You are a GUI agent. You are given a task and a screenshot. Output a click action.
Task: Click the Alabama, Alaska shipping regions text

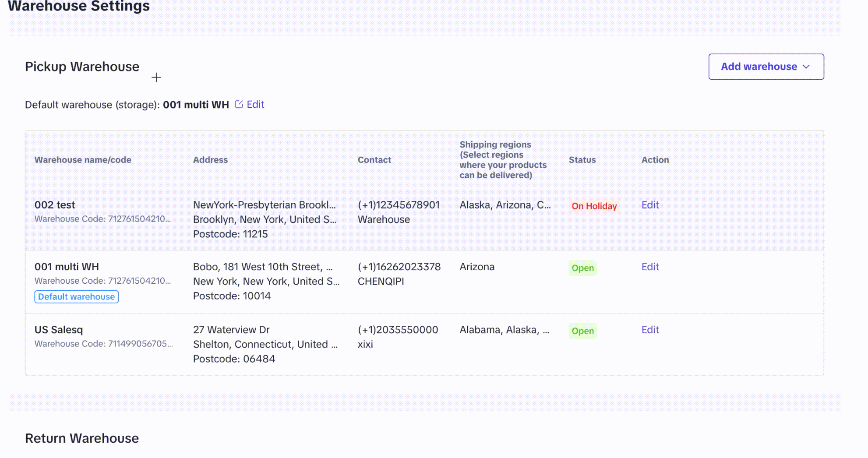click(x=504, y=330)
